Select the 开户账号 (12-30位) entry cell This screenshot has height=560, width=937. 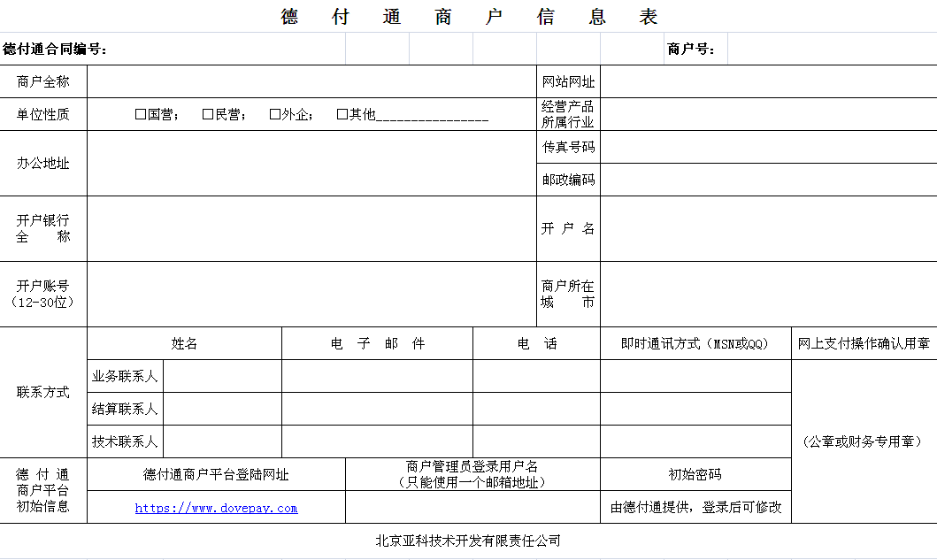click(x=311, y=294)
